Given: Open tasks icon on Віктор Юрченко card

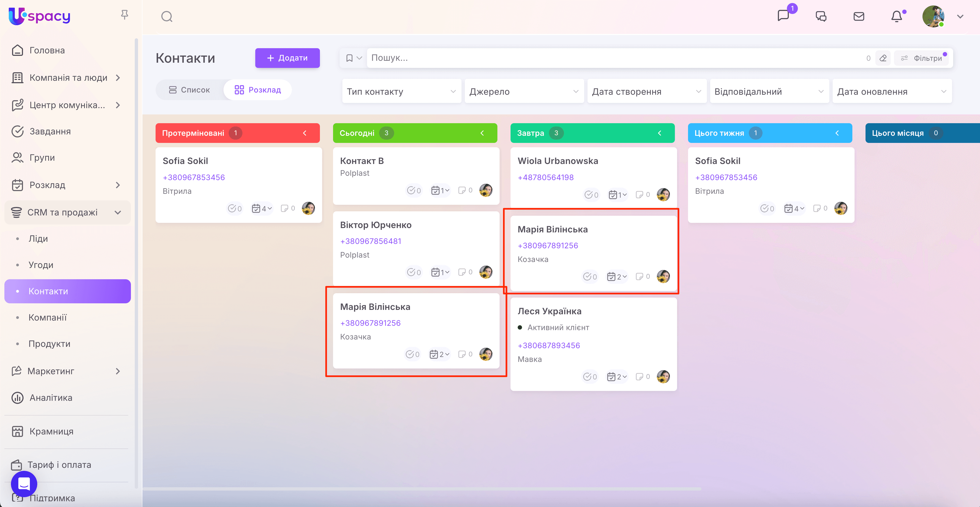Looking at the screenshot, I should click(414, 272).
